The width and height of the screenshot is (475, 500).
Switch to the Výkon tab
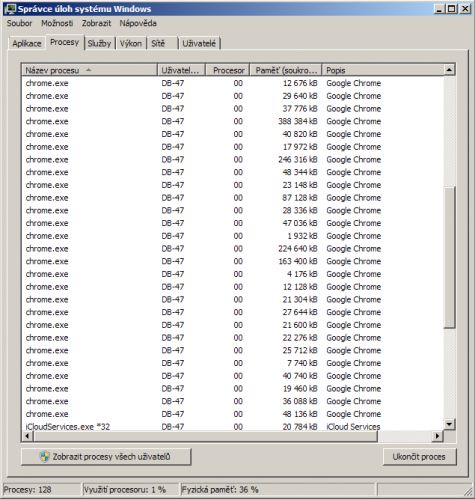pyautogui.click(x=131, y=43)
